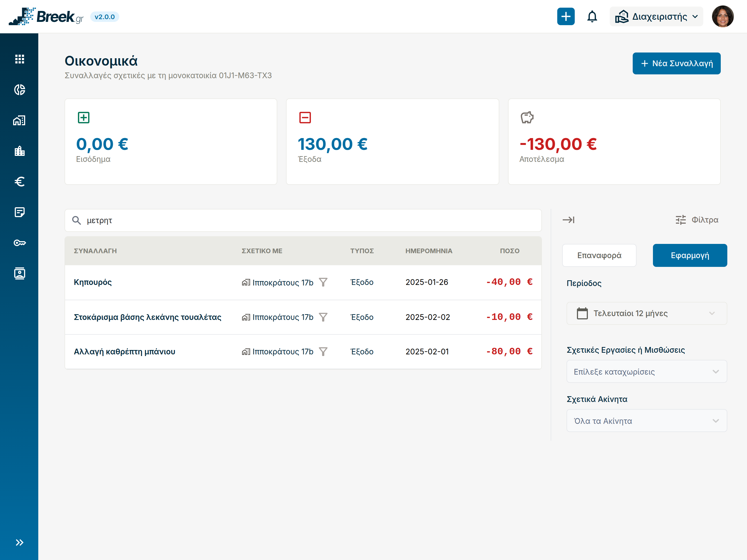This screenshot has width=747, height=560.
Task: Click Ιπποκράτους 17b in Αλλαγή καθρέπτη row
Action: click(283, 352)
